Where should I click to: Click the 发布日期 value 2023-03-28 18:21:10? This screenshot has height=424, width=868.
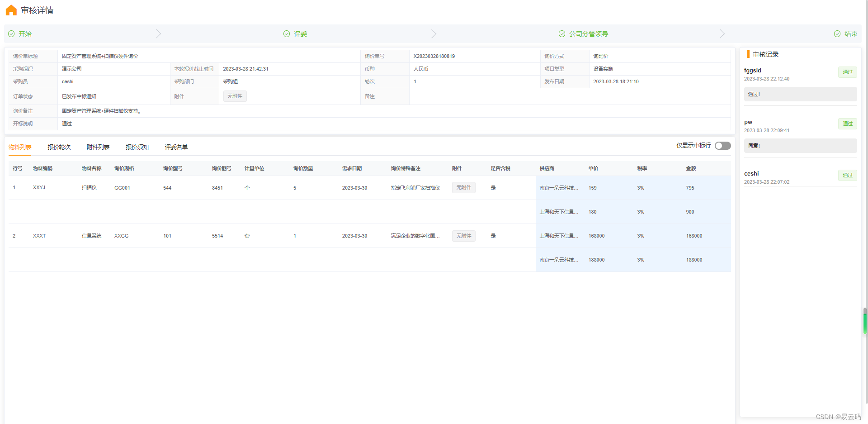[616, 81]
